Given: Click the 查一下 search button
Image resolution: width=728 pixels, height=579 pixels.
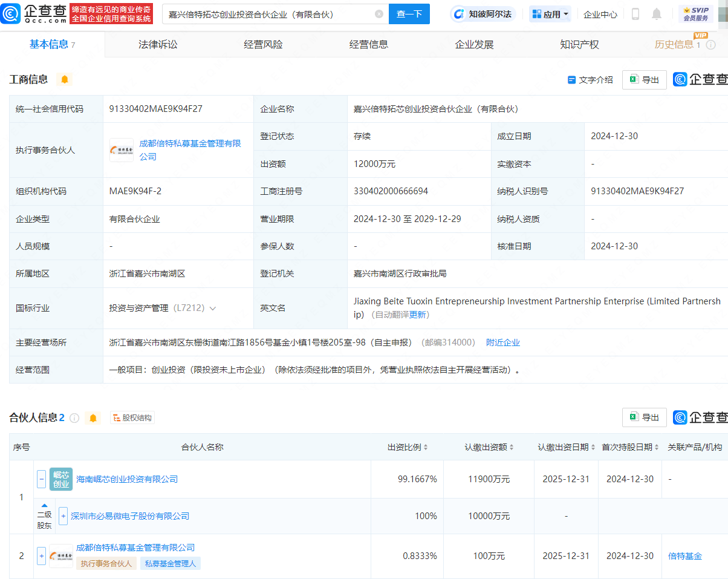Looking at the screenshot, I should 409,14.
